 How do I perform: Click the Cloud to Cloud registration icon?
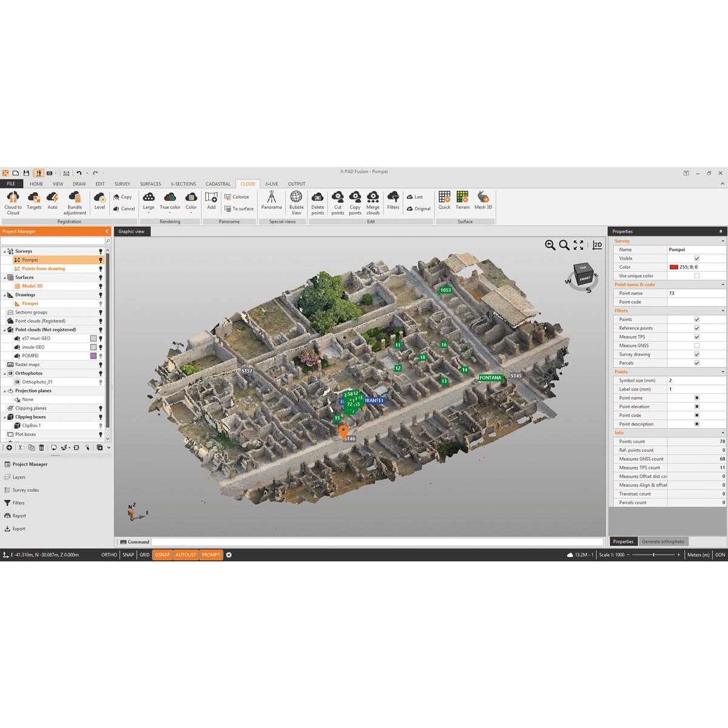(13, 198)
